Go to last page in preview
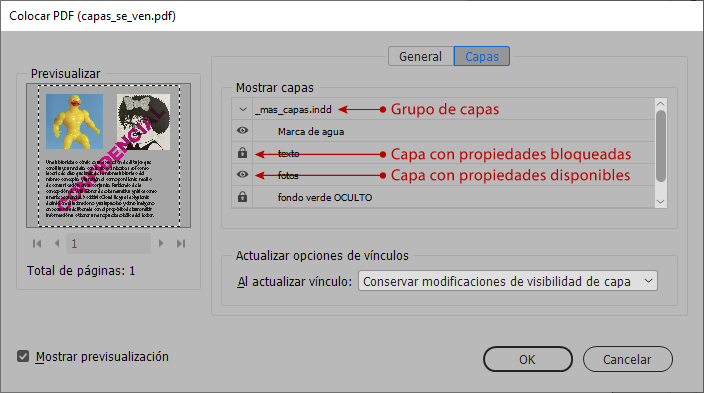 (181, 243)
